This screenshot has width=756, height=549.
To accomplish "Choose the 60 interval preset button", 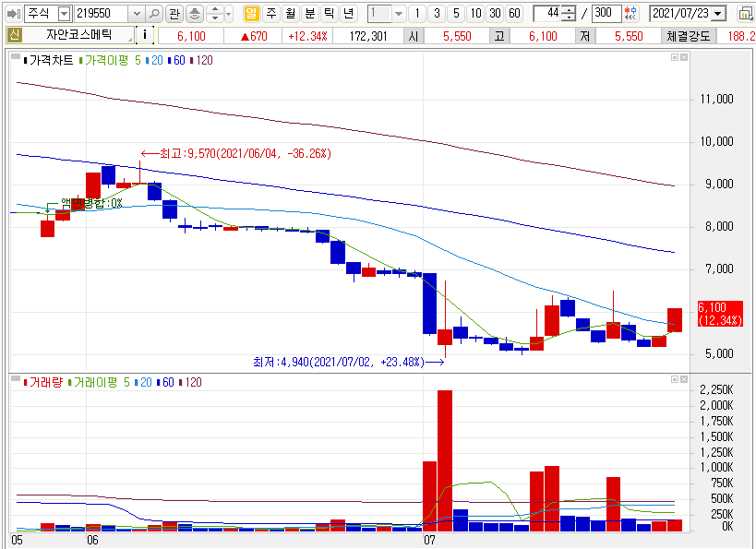I will (x=514, y=14).
